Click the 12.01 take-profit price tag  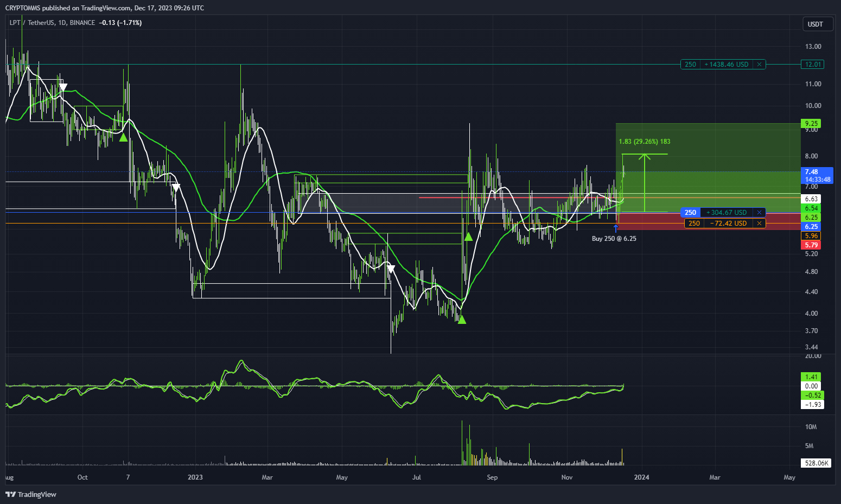pos(812,65)
